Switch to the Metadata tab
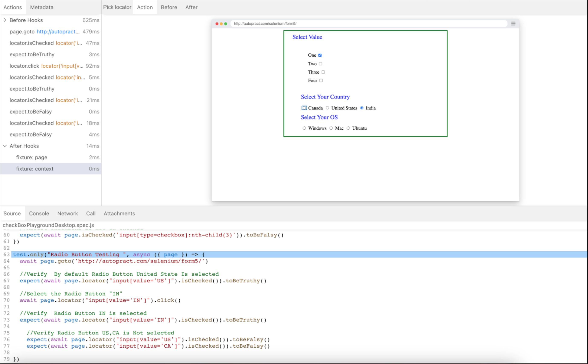This screenshot has height=364, width=588. 42,7
